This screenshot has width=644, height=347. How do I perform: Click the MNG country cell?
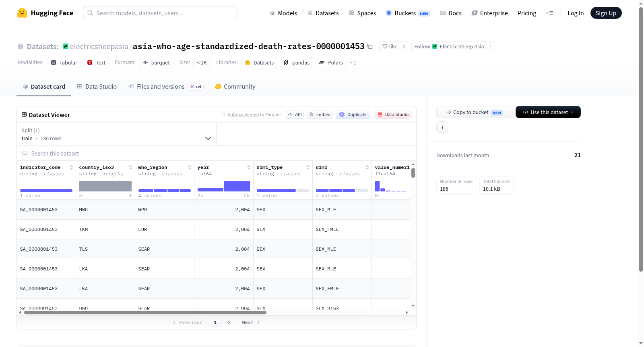click(x=105, y=210)
